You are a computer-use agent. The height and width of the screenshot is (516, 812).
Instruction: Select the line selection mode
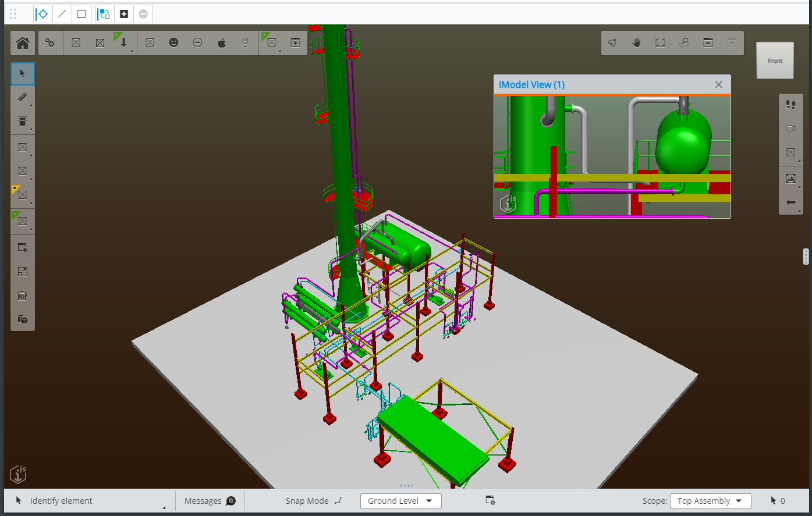pos(62,14)
